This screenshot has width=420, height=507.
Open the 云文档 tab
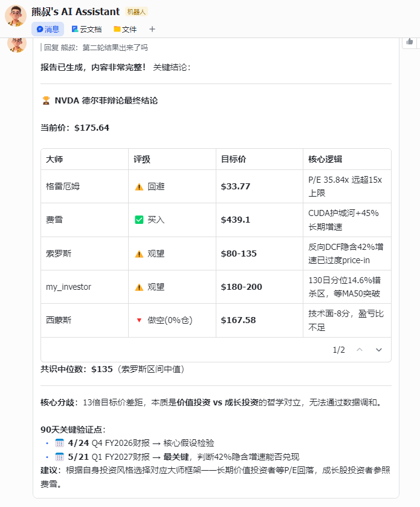tap(86, 29)
